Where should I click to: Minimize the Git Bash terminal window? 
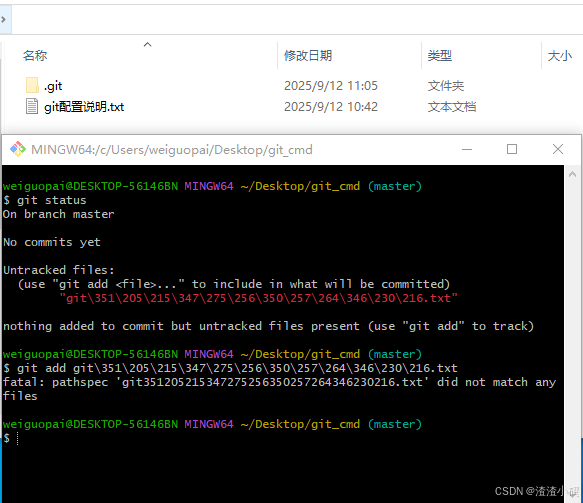coord(467,149)
